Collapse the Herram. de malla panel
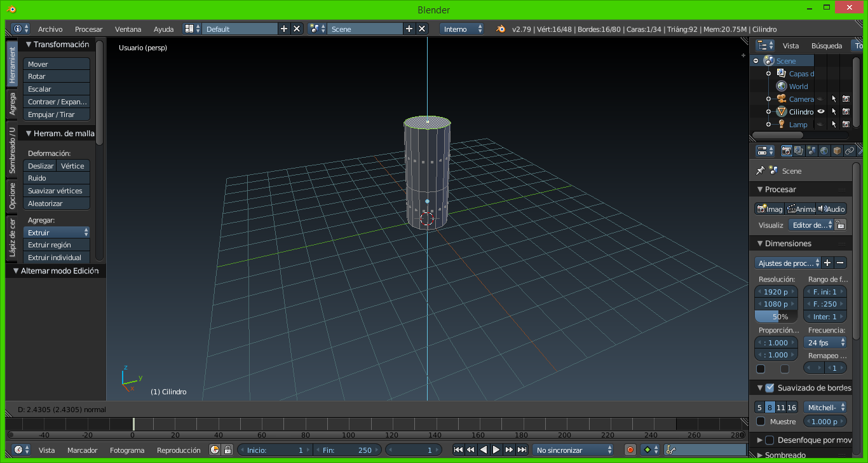This screenshot has height=463, width=868. click(x=29, y=134)
